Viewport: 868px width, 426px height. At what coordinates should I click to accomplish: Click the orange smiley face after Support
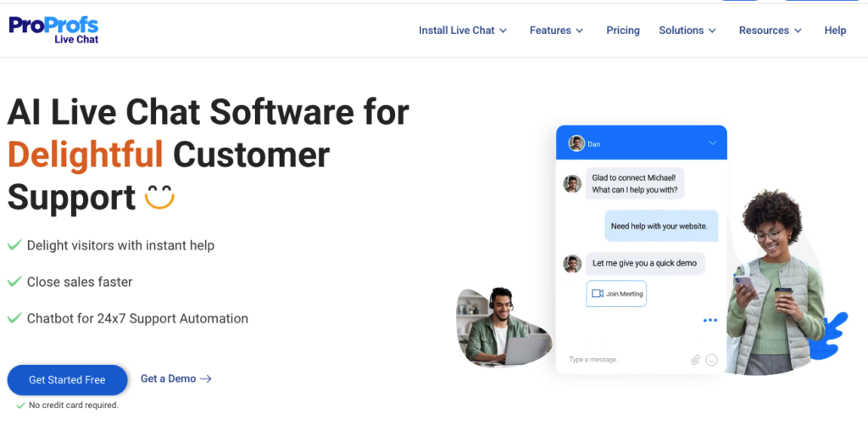[x=159, y=197]
